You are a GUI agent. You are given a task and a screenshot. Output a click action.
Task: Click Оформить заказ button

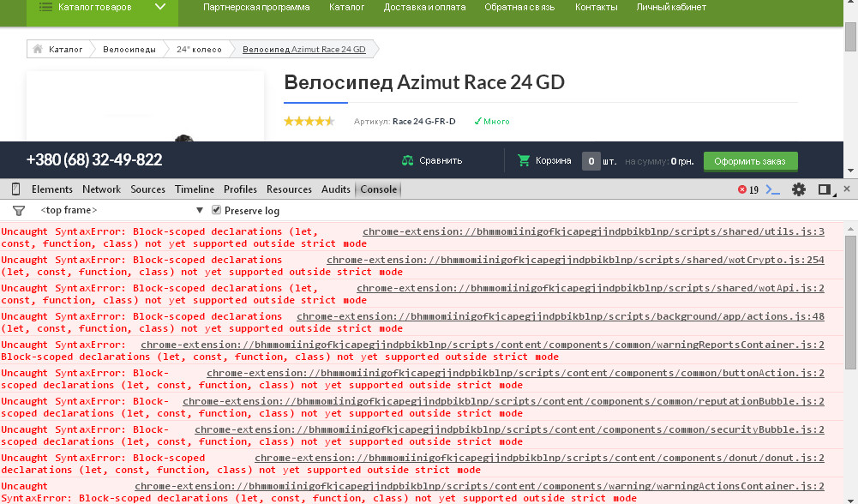pos(750,161)
